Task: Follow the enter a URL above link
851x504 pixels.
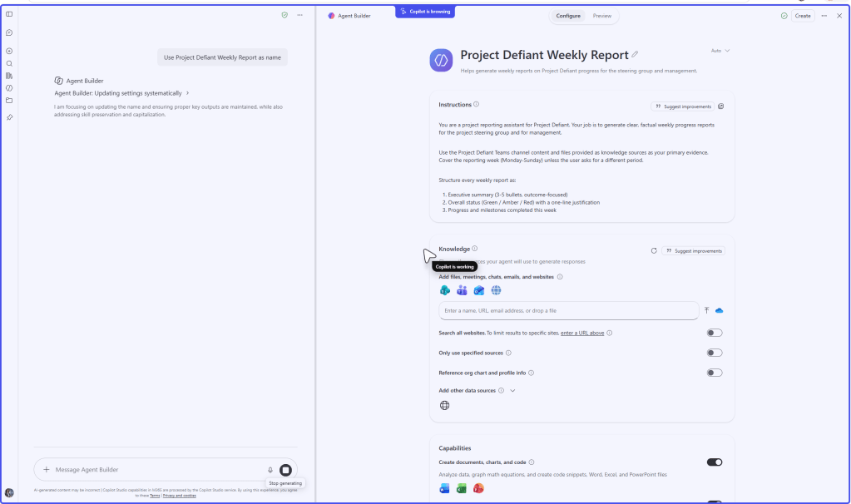Action: click(581, 334)
